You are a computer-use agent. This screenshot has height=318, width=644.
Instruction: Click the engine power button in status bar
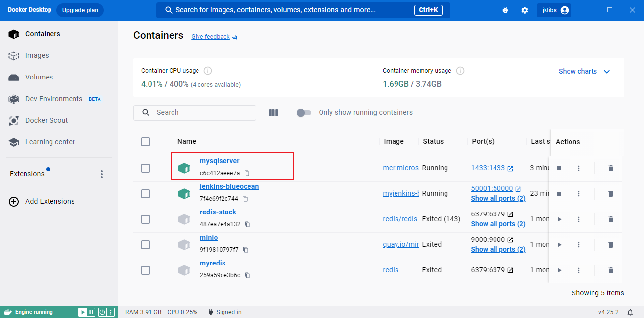pyautogui.click(x=102, y=312)
